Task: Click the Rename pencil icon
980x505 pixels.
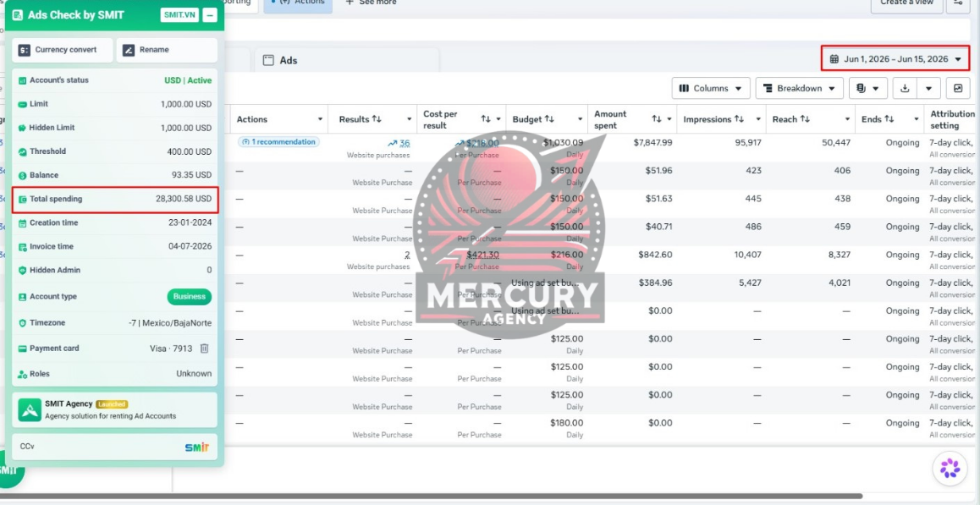Action: pyautogui.click(x=129, y=50)
